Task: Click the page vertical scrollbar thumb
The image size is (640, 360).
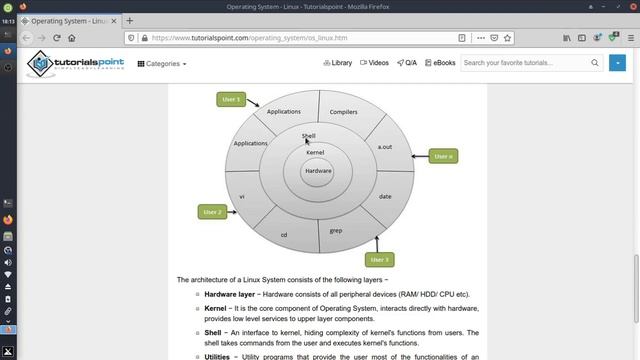Action: [636, 289]
